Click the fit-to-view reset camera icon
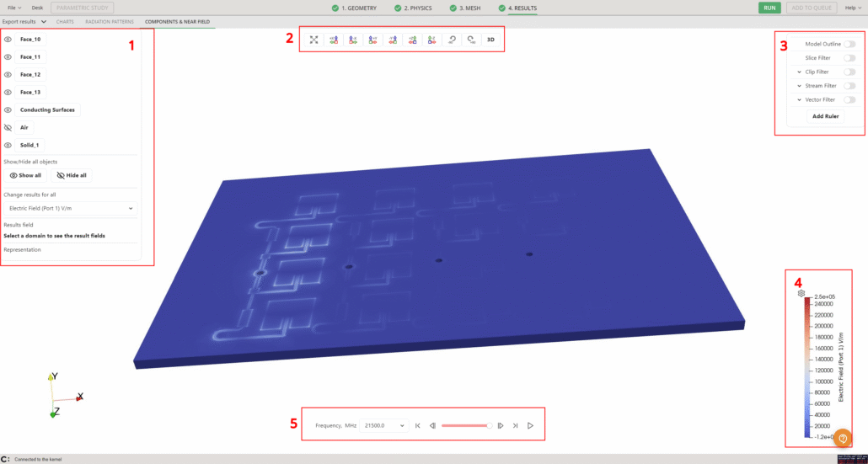This screenshot has width=868, height=464. (x=313, y=40)
